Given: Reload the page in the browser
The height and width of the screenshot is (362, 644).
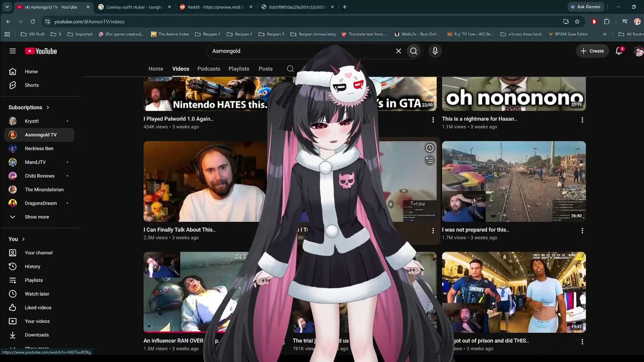Looking at the screenshot, I should tap(33, 22).
